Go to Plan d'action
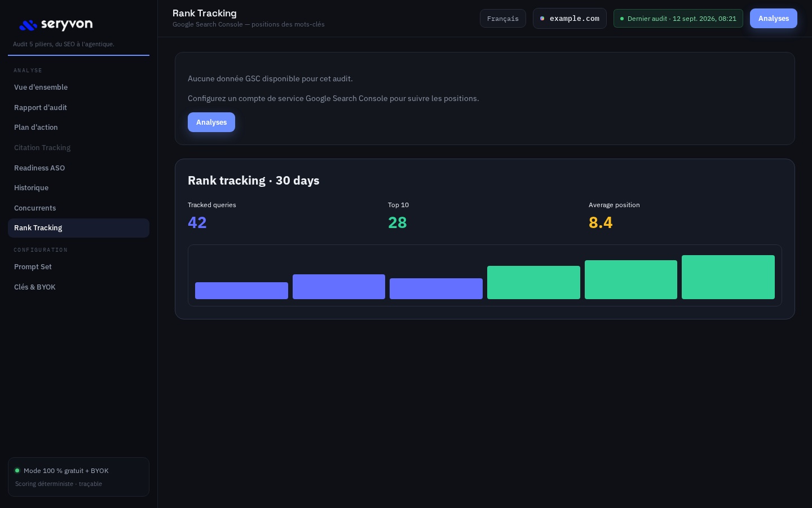This screenshot has width=812, height=508. tap(78, 128)
